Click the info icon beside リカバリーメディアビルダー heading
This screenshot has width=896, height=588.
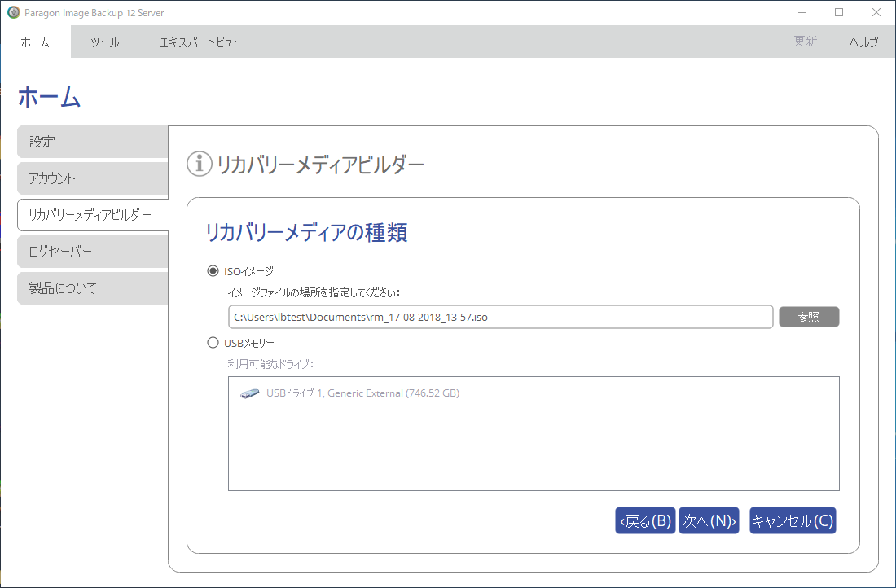coord(199,164)
